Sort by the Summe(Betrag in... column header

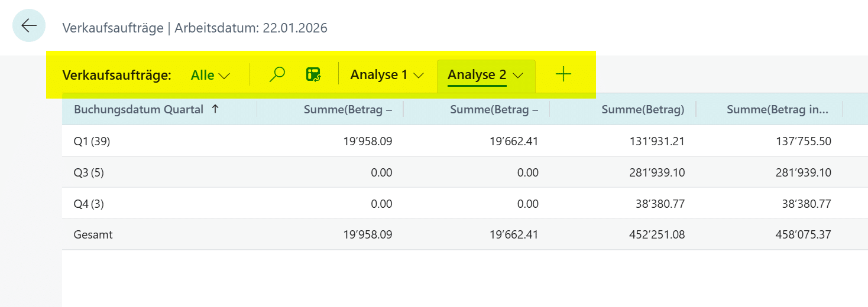pos(777,109)
